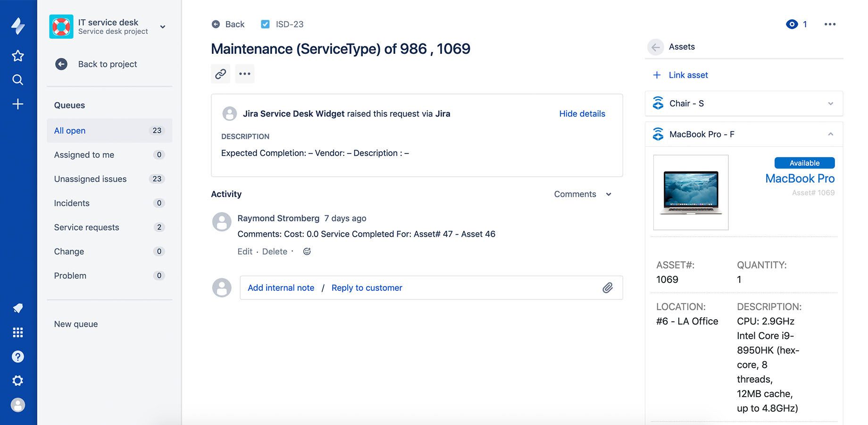
Task: Click the issue title Maintenance (ServiceType)
Action: coord(341,49)
